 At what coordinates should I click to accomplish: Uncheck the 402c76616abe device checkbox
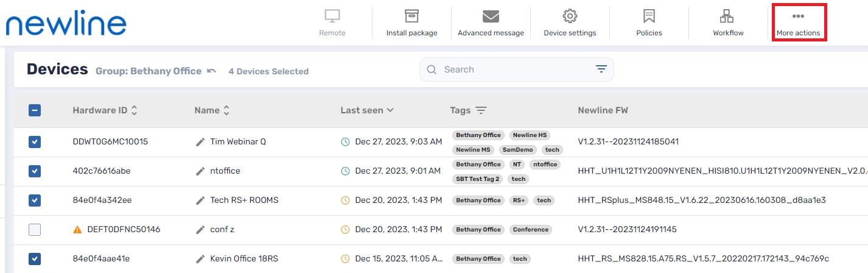pos(35,171)
